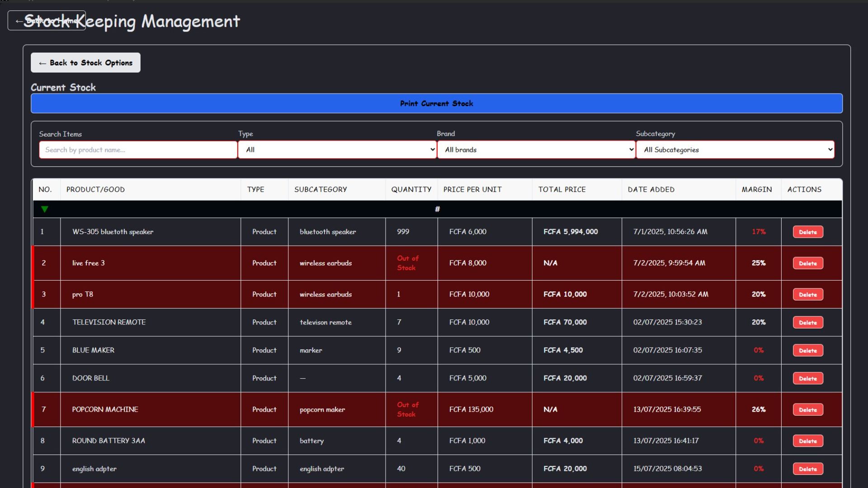Click the DATE ADDED column header
The width and height of the screenshot is (868, 488).
(651, 189)
